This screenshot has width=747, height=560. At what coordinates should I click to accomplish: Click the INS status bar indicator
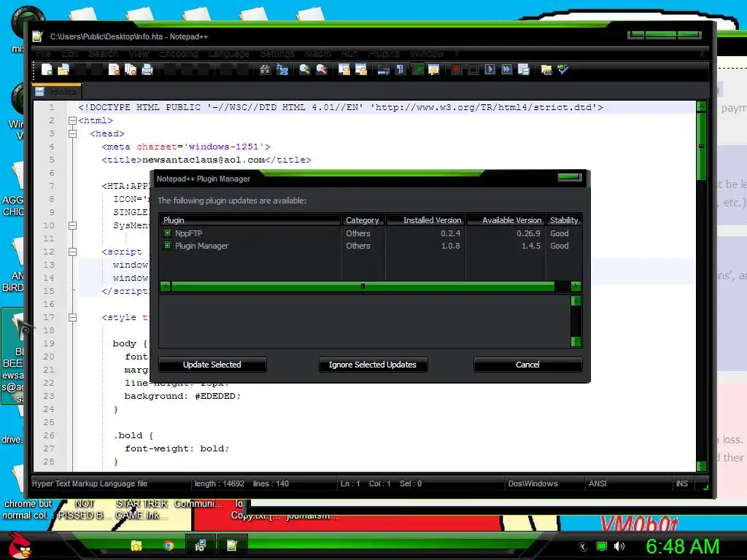(682, 483)
